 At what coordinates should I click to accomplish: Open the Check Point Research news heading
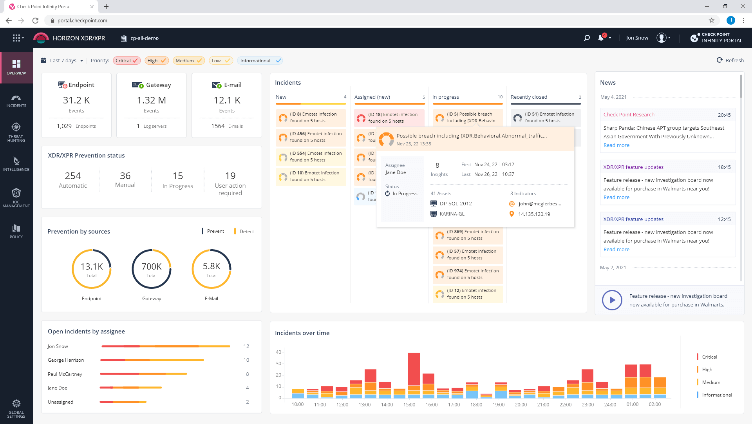(628, 115)
